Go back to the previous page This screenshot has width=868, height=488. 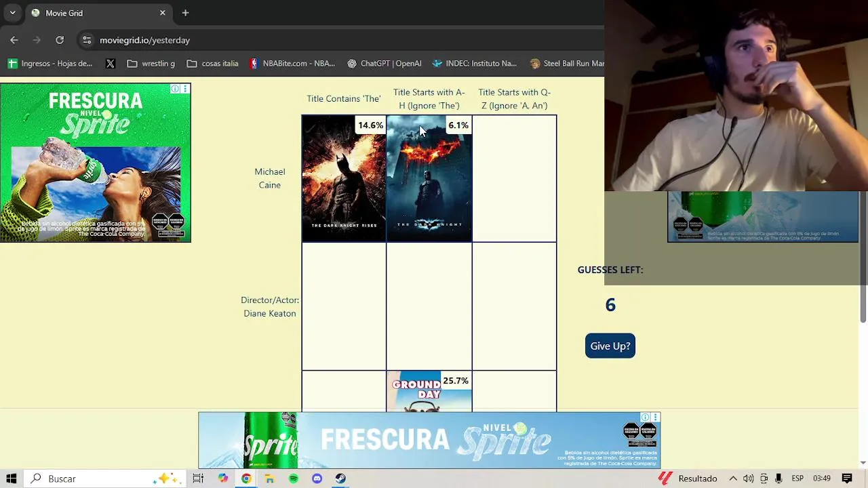pos(14,40)
